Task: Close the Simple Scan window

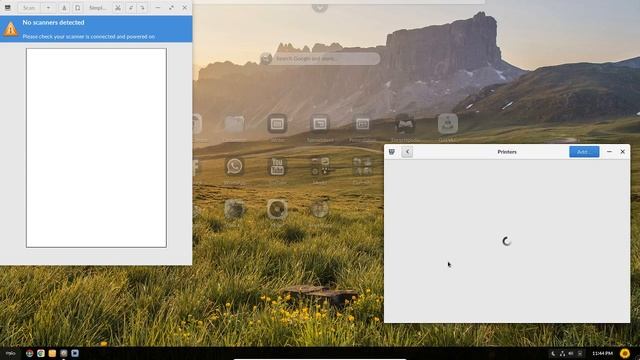Action: pos(184,8)
